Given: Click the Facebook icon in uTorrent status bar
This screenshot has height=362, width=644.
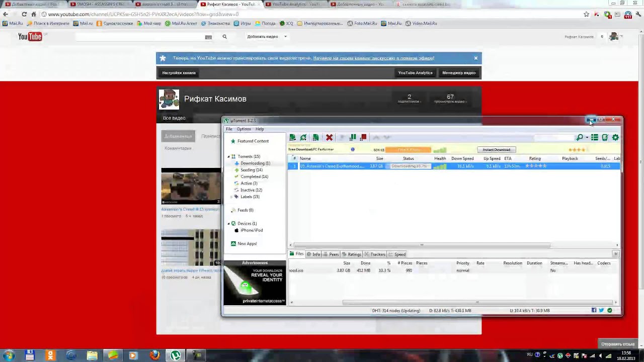Looking at the screenshot, I should [594, 310].
